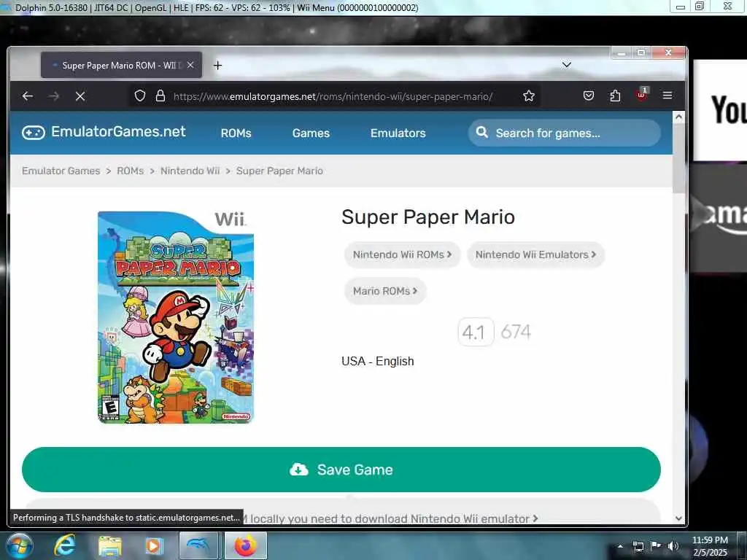
Task: Click the Super Paper Mario breadcrumb
Action: click(x=279, y=171)
